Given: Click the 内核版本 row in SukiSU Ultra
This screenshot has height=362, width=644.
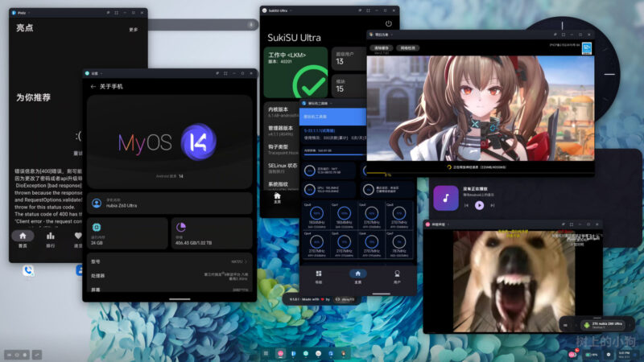Looking at the screenshot, I should point(283,112).
